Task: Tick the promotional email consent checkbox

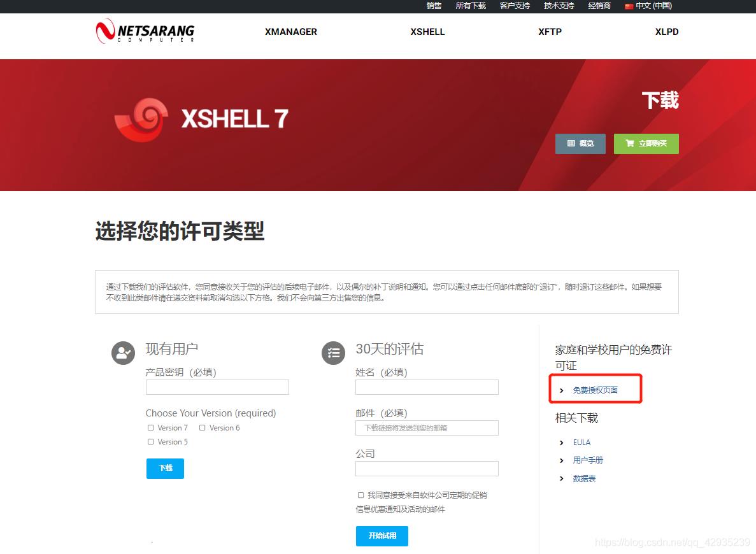Action: coord(360,495)
